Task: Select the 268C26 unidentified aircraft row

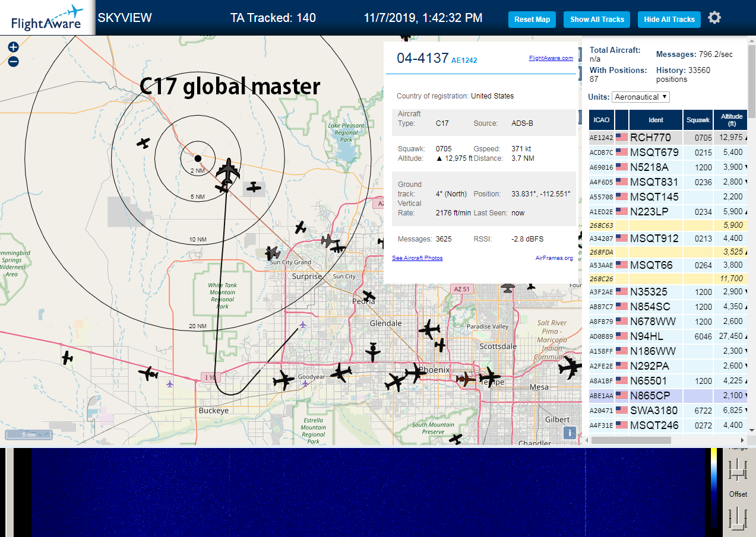Action: pyautogui.click(x=669, y=279)
